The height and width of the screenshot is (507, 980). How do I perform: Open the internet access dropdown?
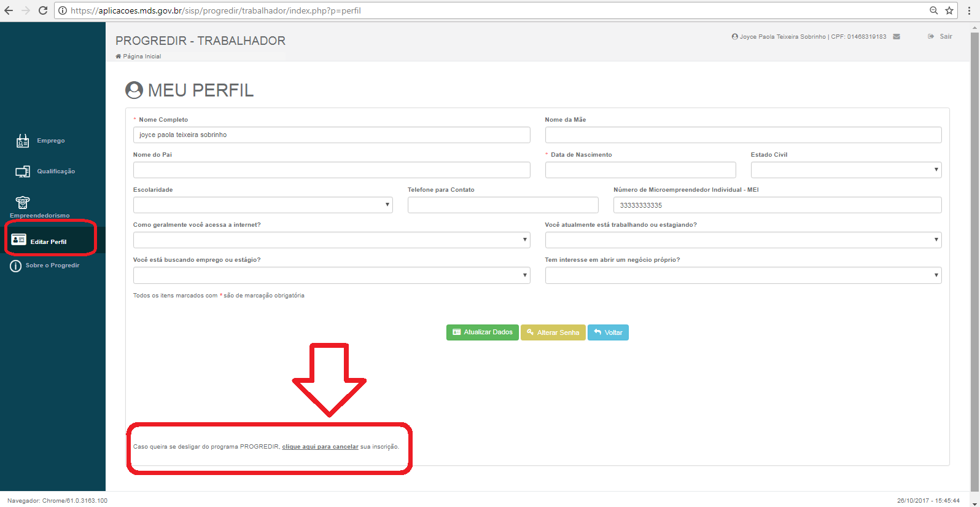332,240
